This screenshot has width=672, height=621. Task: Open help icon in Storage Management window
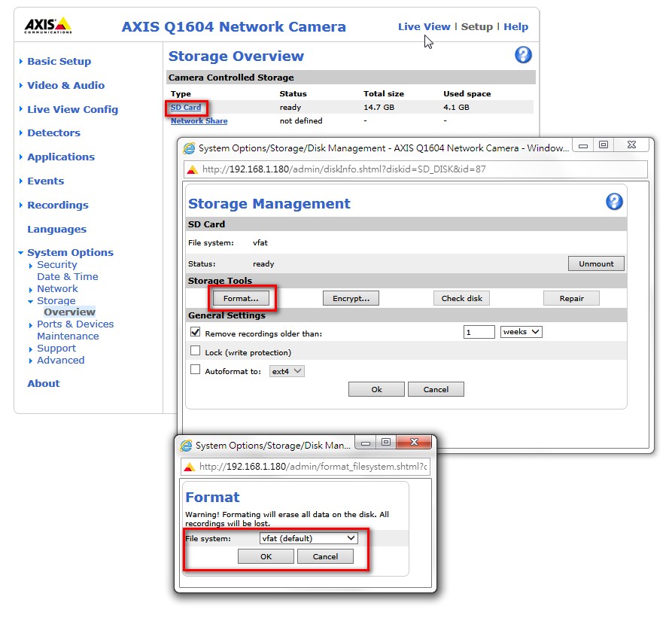click(614, 202)
